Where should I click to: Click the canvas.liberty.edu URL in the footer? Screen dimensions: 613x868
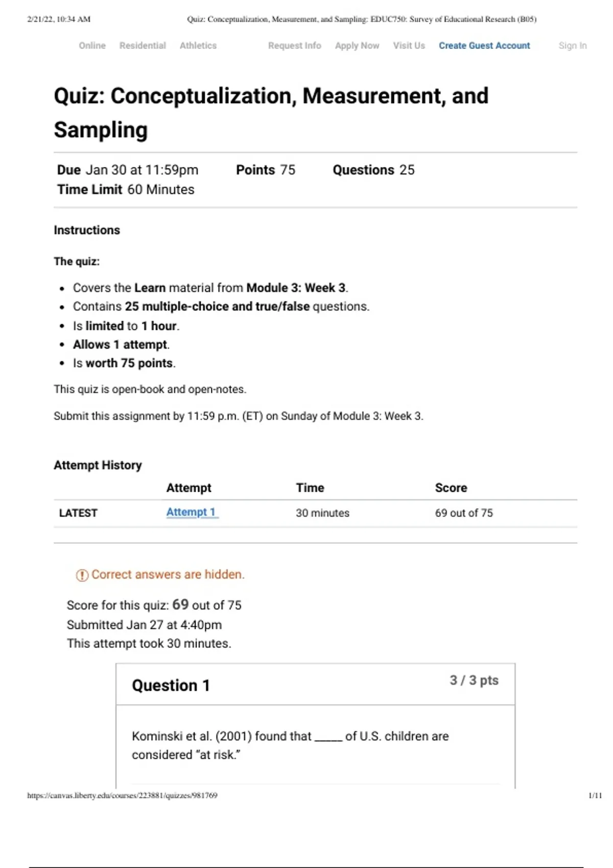coord(122,795)
